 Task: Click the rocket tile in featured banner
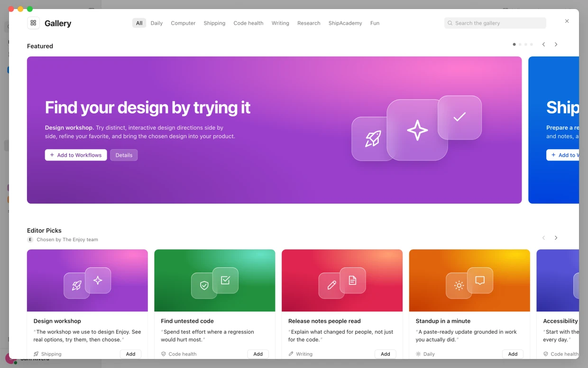[x=373, y=139]
